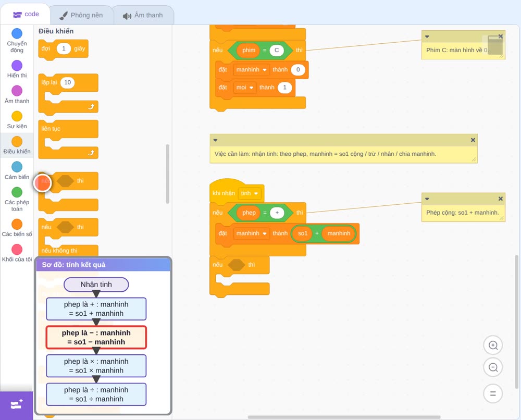
Task: Select the Âm thanh block category circle
Action: click(x=17, y=91)
